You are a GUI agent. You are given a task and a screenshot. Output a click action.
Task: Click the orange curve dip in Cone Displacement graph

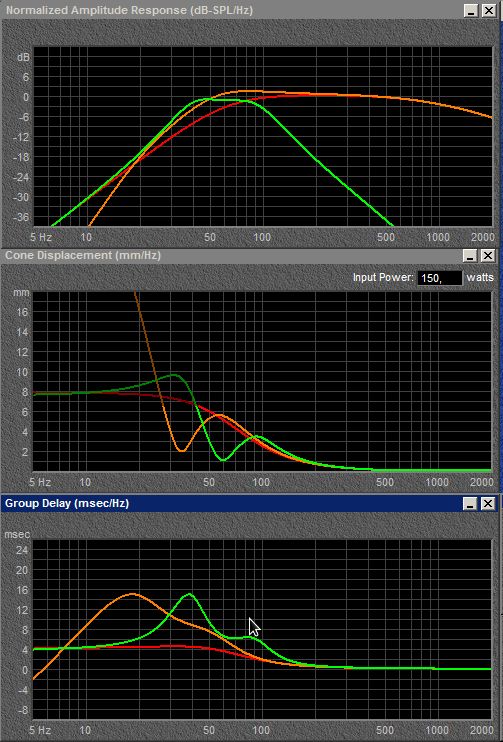point(182,450)
